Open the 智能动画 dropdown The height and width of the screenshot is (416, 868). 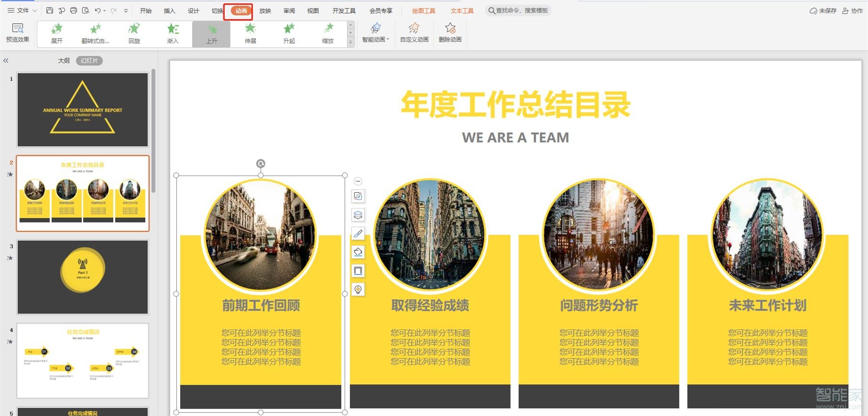[376, 33]
